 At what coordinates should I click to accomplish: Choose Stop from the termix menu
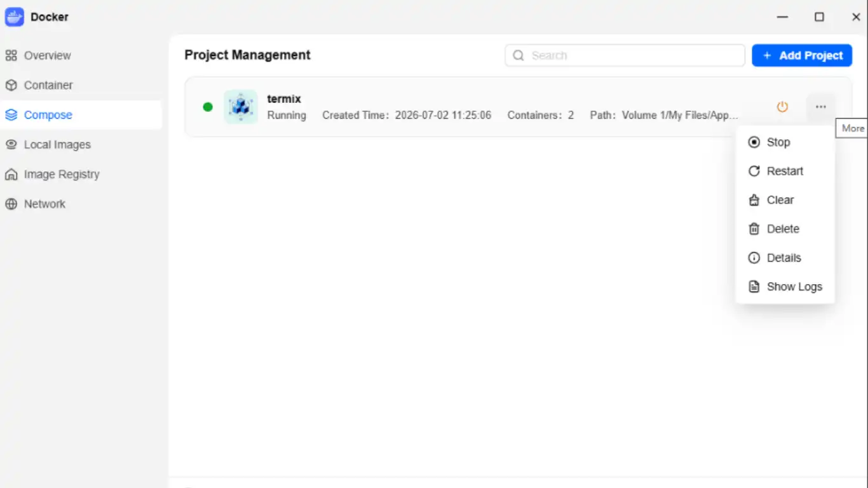[x=785, y=142]
